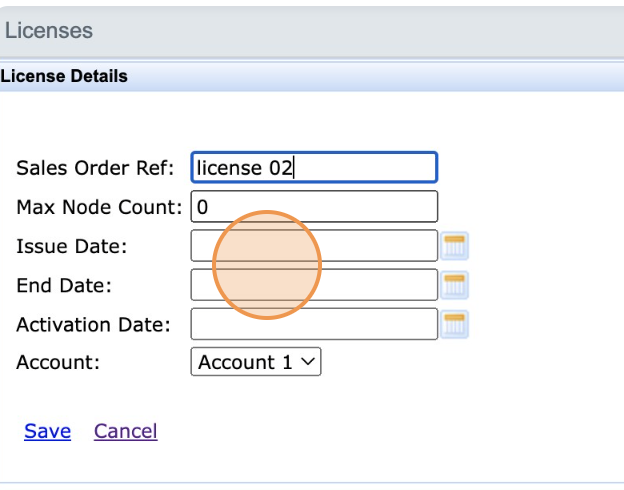This screenshot has width=624, height=490.
Task: Click the Activation Date input field
Action: click(x=314, y=324)
